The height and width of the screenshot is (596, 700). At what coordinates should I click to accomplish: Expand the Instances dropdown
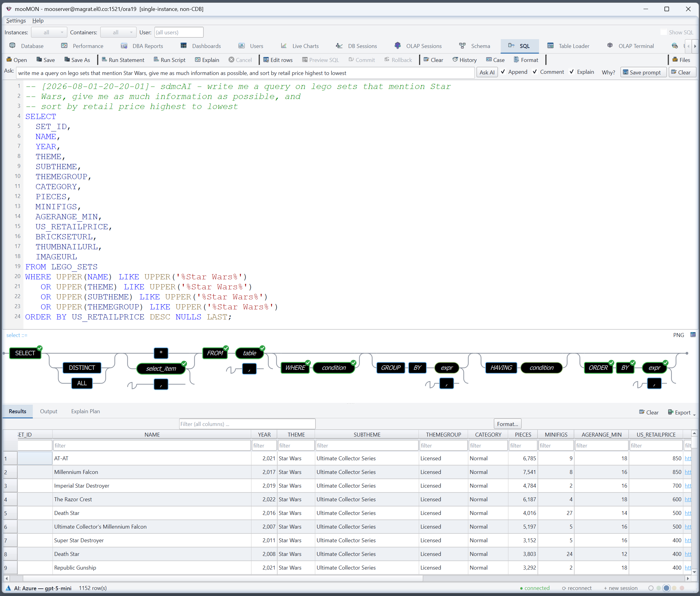tap(49, 32)
